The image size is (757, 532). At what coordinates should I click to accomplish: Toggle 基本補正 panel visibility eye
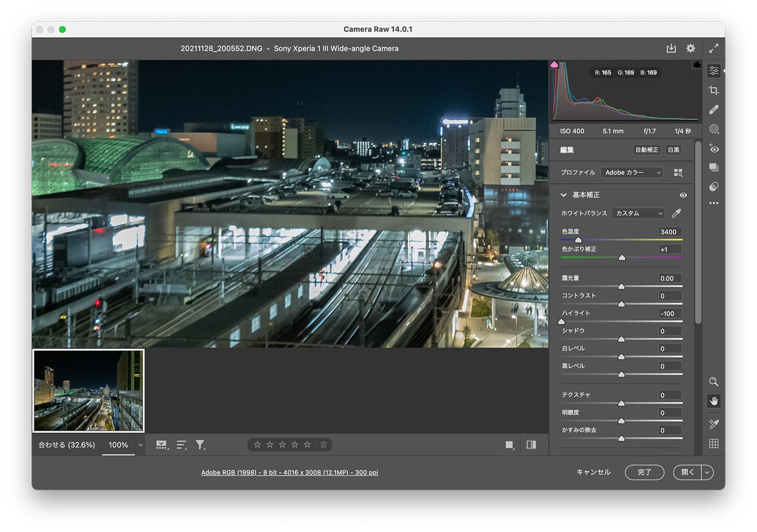coord(683,195)
